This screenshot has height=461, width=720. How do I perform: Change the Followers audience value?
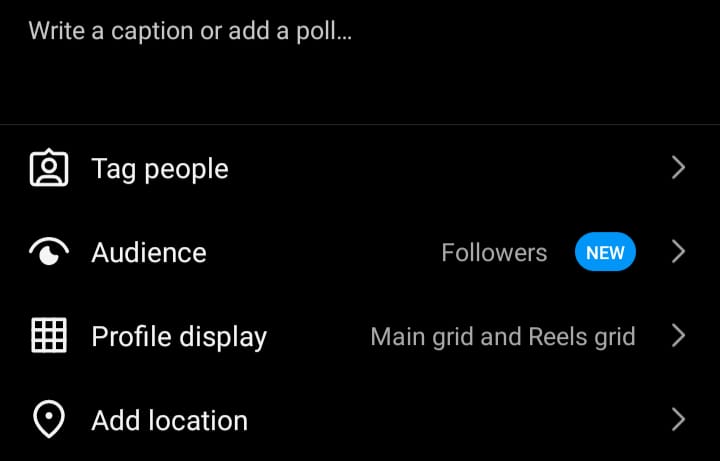pyautogui.click(x=494, y=253)
